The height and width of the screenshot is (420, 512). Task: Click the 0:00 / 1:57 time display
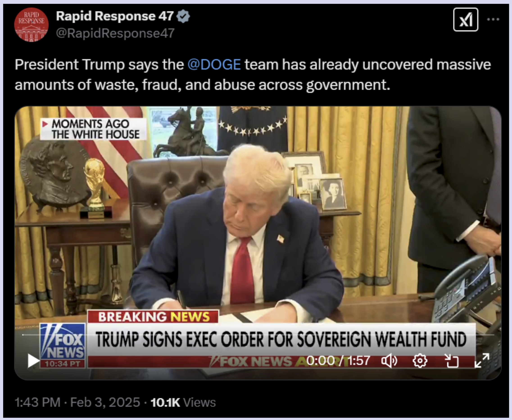coord(338,361)
